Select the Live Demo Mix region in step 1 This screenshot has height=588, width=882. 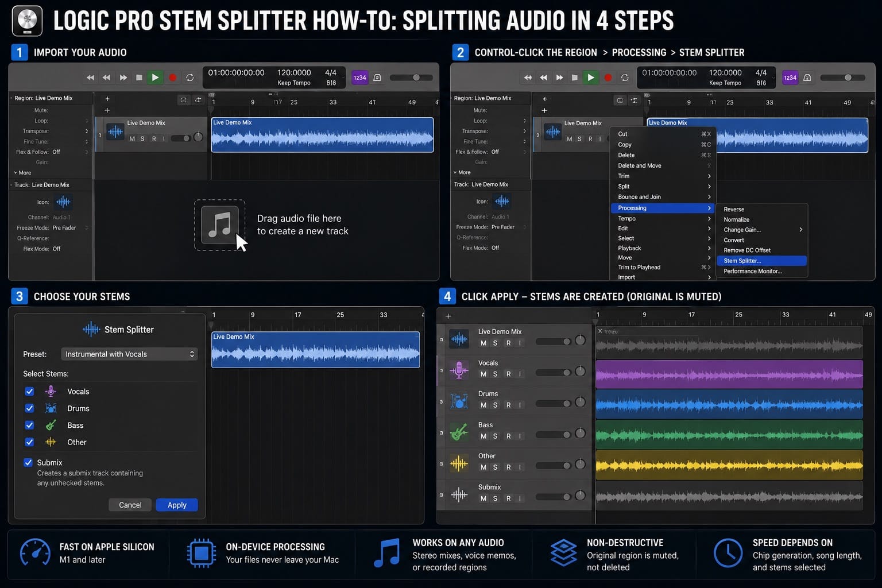pyautogui.click(x=322, y=135)
